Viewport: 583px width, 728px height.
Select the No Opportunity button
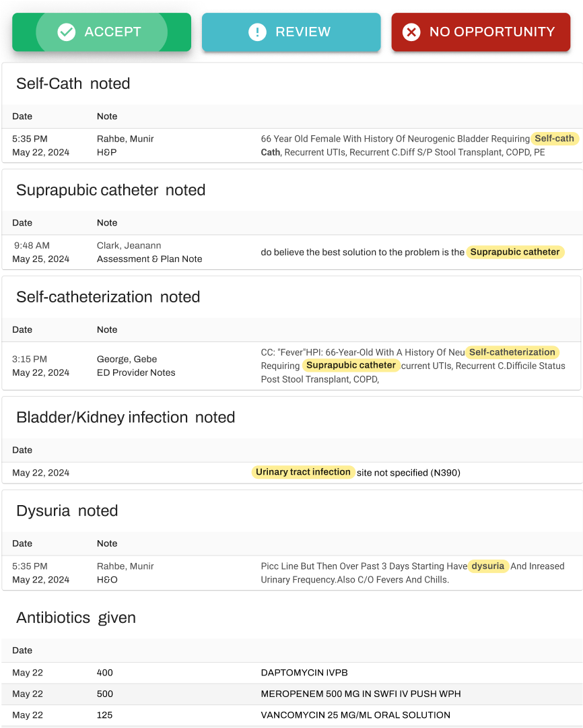(x=481, y=32)
